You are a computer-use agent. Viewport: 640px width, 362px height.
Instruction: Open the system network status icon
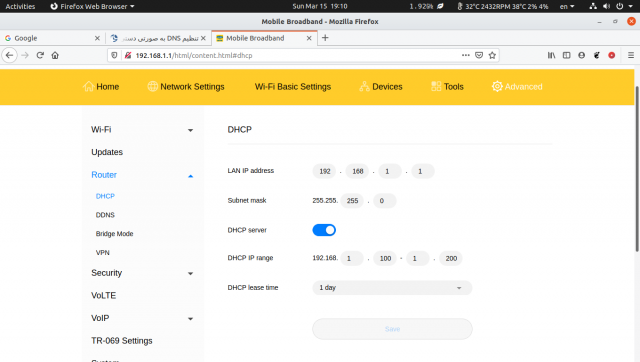[x=593, y=6]
